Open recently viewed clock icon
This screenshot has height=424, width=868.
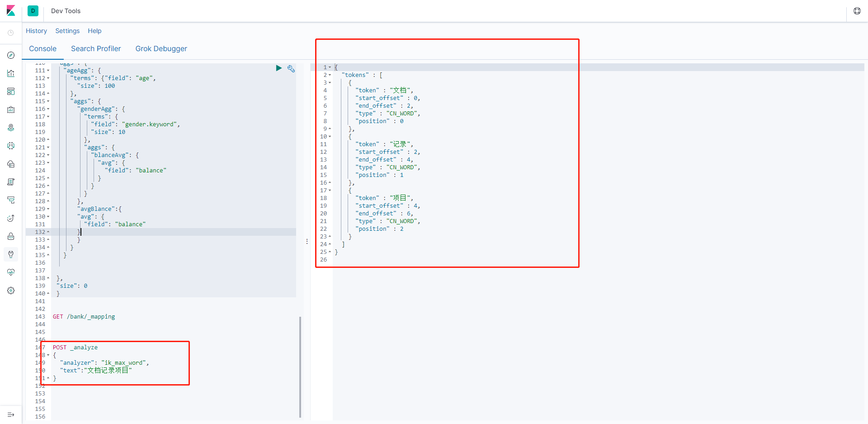click(11, 33)
